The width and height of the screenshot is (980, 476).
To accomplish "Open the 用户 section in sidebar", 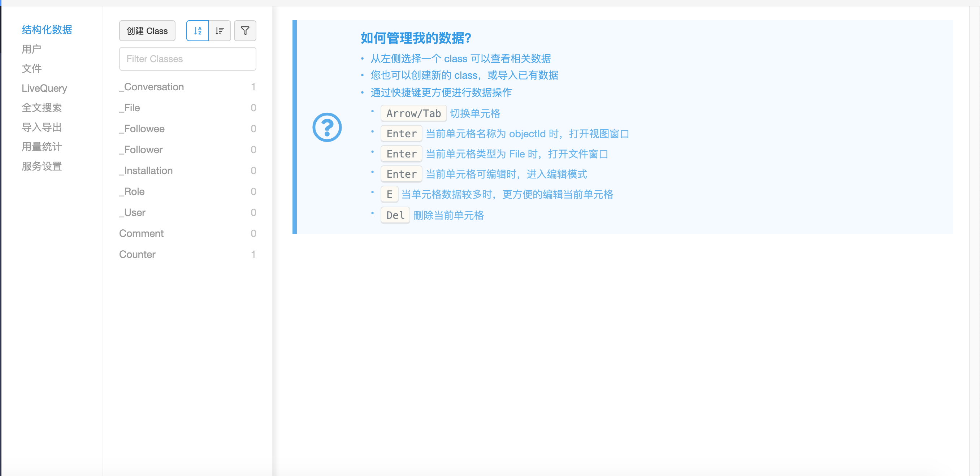I will coord(31,49).
